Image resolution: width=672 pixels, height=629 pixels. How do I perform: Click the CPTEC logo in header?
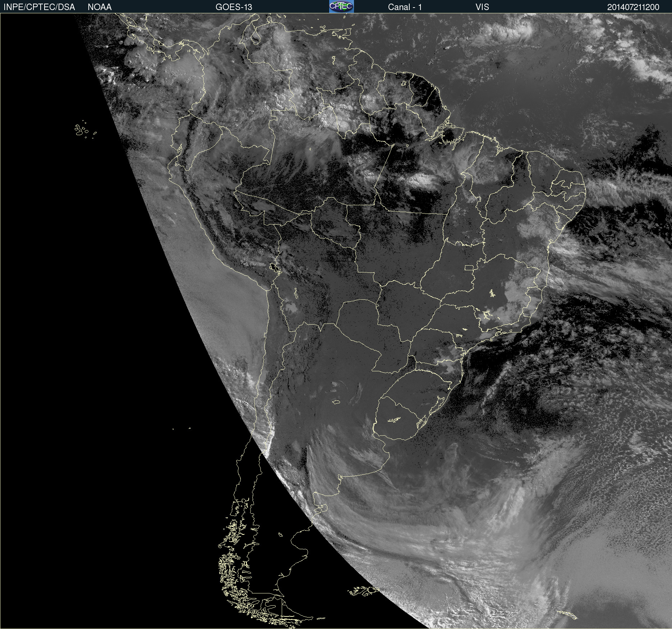tap(341, 6)
